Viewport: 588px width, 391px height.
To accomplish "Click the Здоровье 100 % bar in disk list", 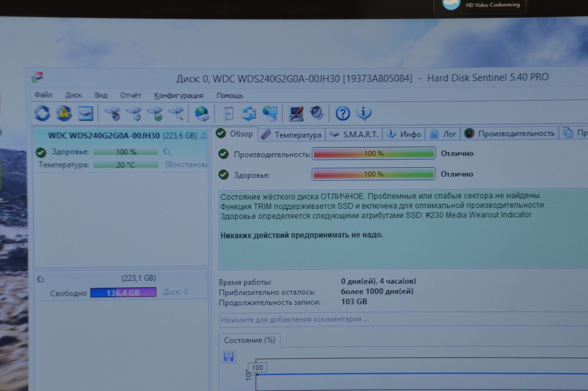I will pos(126,152).
